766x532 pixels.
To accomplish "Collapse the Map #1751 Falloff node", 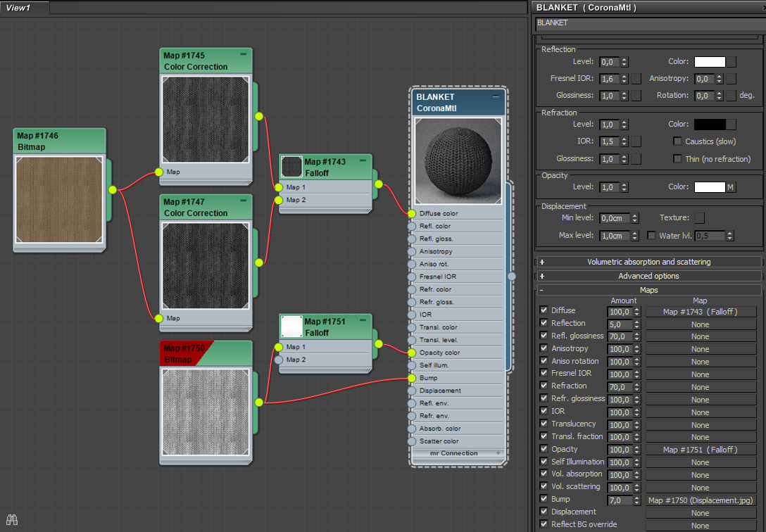I will 363,320.
